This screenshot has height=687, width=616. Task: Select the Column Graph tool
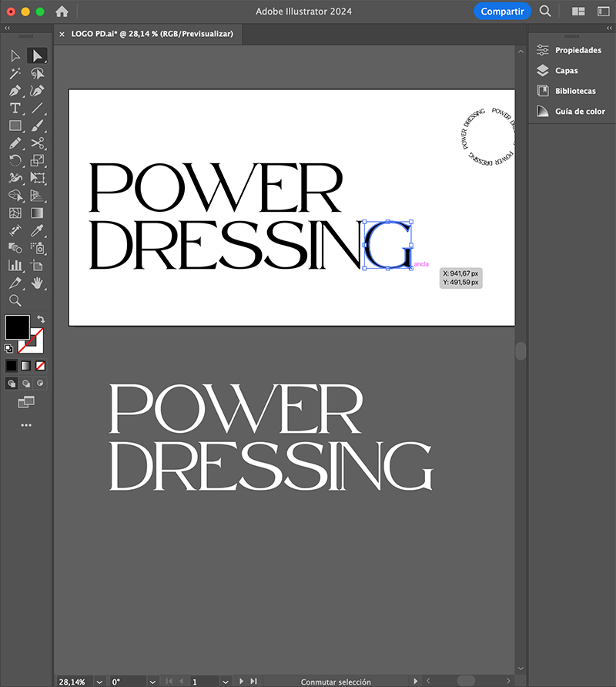pos(15,266)
